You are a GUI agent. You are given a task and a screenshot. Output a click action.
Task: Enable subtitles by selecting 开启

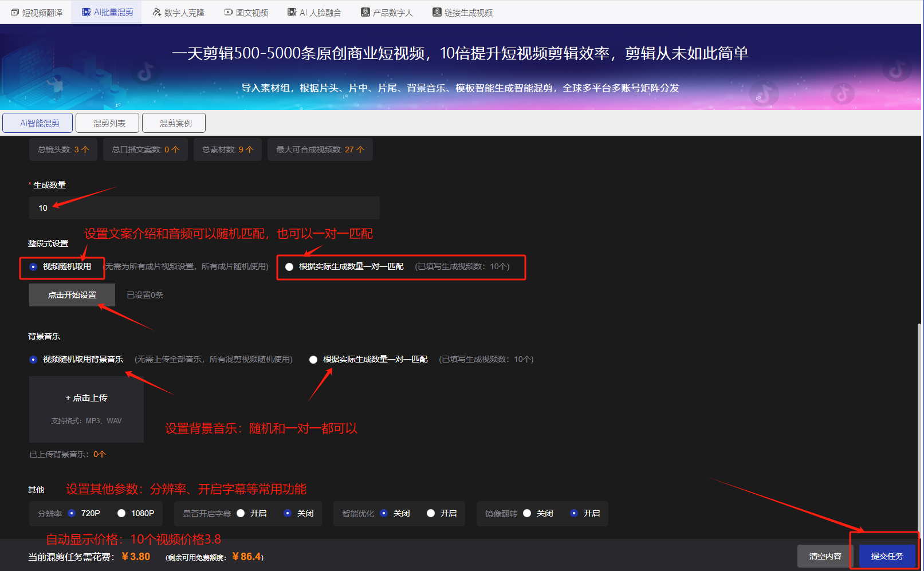point(241,513)
